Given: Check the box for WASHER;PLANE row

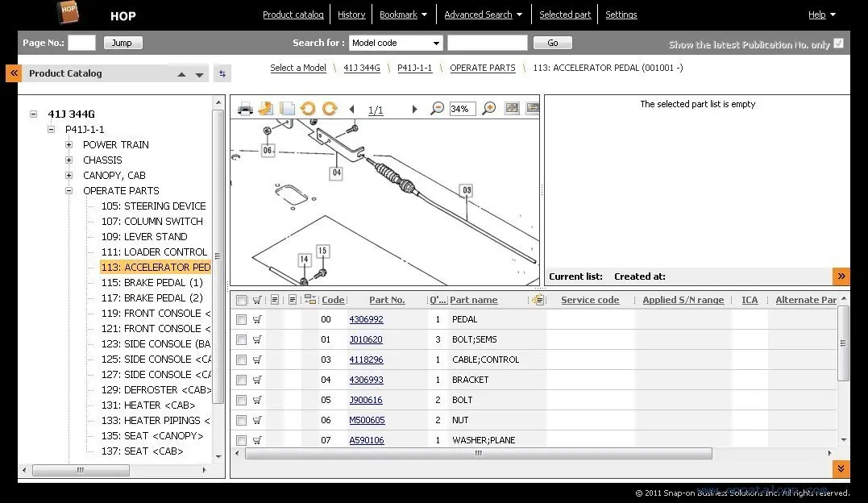Looking at the screenshot, I should coord(241,440).
